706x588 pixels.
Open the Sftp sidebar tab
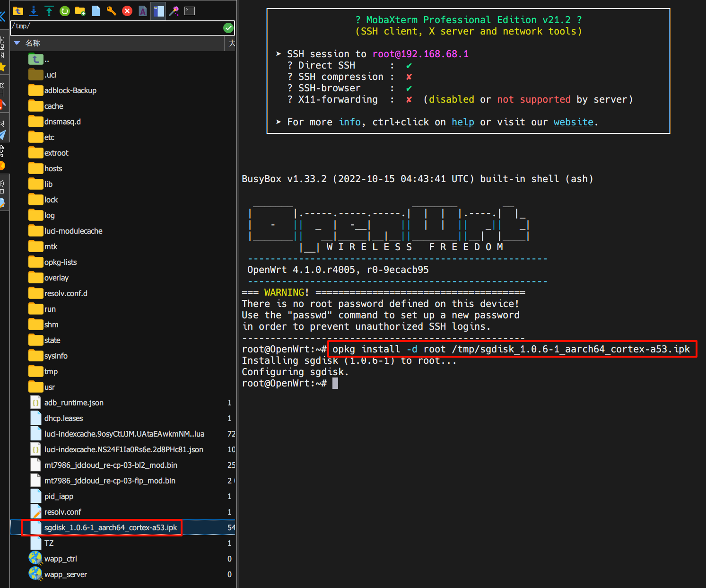(3, 150)
